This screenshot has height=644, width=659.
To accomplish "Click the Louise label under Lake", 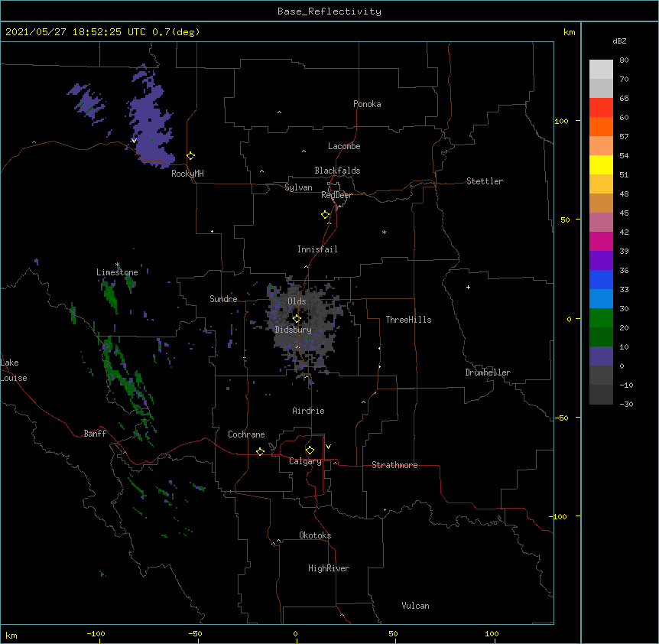I will 14,378.
